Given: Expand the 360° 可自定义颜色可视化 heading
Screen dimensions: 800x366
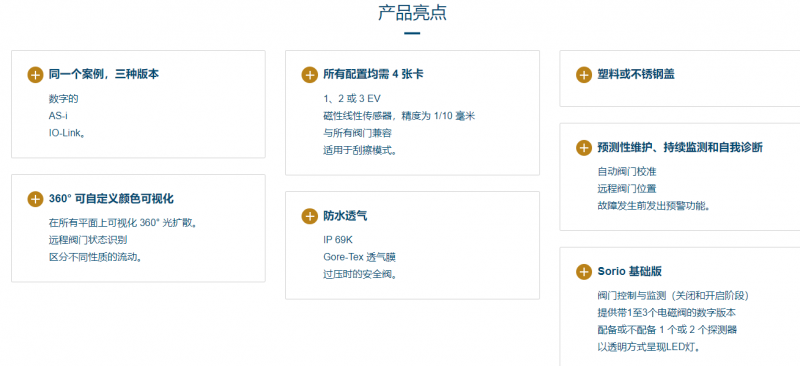Looking at the screenshot, I should click(x=111, y=199).
